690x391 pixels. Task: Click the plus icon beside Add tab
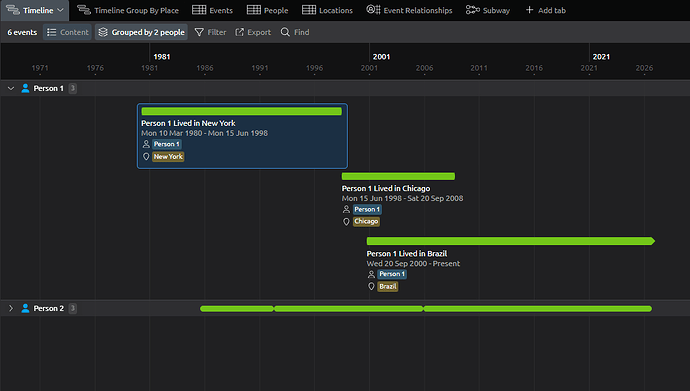(529, 10)
